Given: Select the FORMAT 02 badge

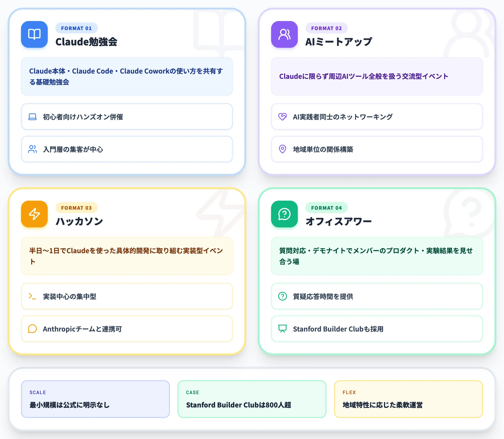Looking at the screenshot, I should (x=326, y=28).
